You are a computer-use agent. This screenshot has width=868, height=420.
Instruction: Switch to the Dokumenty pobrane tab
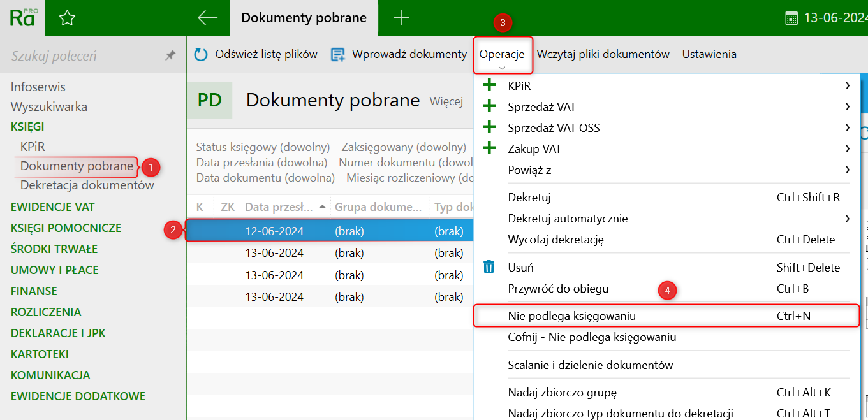pos(304,18)
